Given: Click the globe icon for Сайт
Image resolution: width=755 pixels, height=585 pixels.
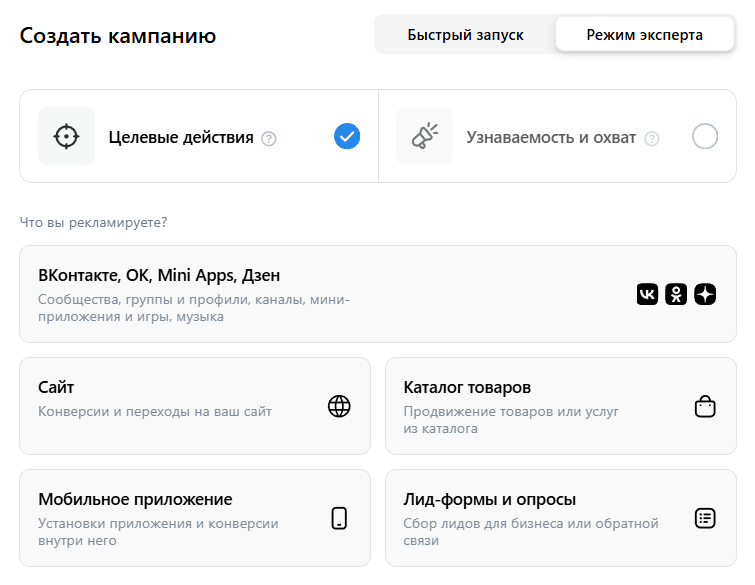Looking at the screenshot, I should click(339, 406).
